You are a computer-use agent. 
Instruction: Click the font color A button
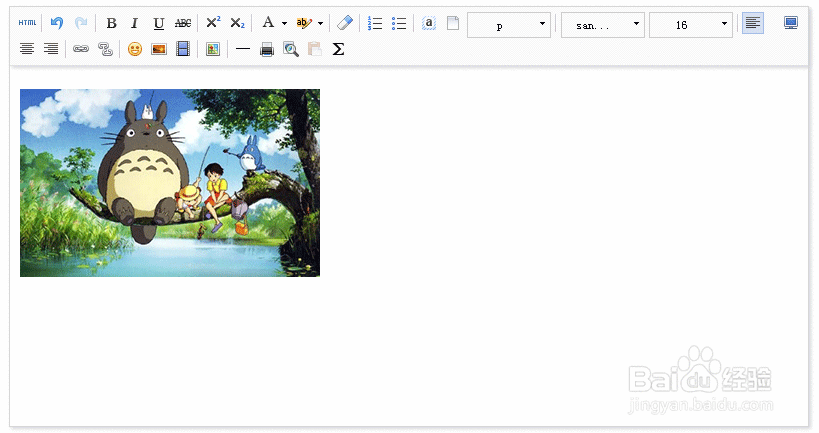268,22
